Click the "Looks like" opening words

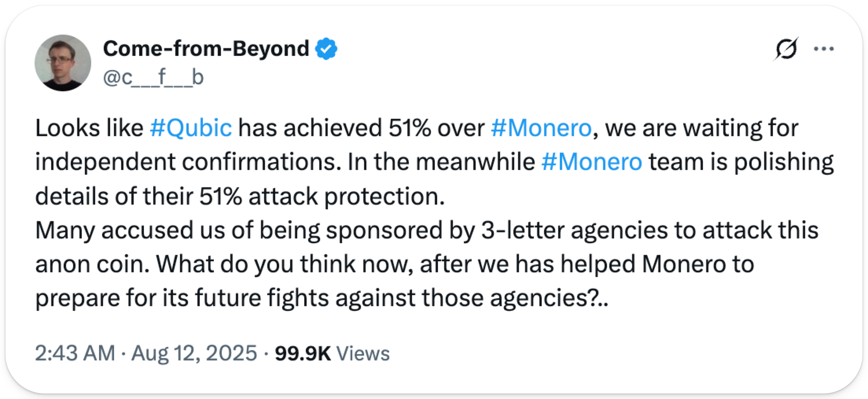pyautogui.click(x=89, y=128)
